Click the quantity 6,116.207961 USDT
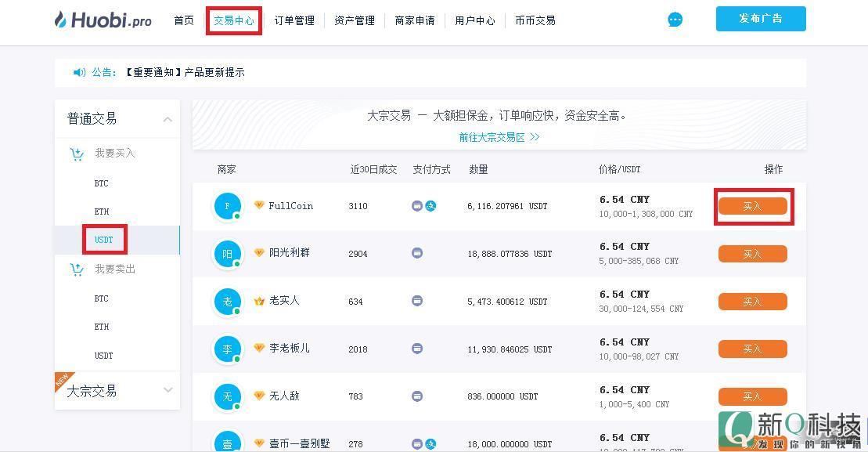This screenshot has height=452, width=868. tap(507, 206)
